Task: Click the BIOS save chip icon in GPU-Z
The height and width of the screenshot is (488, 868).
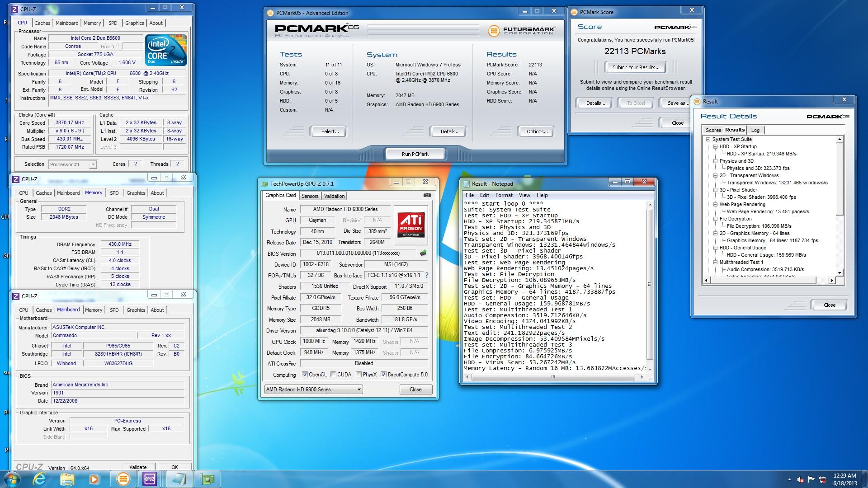Action: tap(423, 253)
